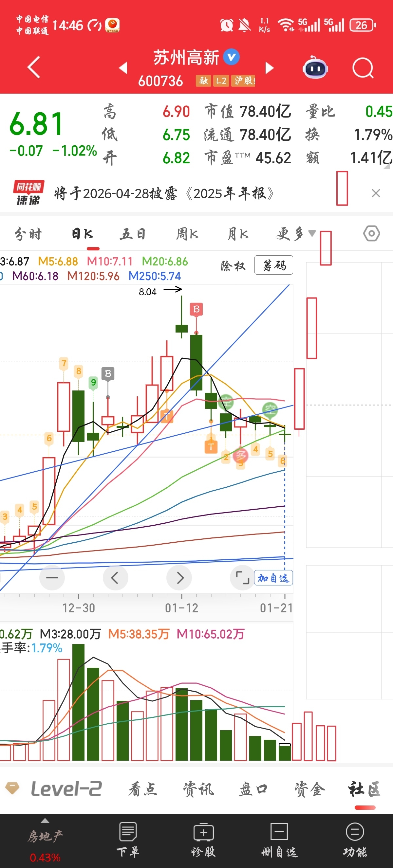Open the 资金 tab

point(309,789)
